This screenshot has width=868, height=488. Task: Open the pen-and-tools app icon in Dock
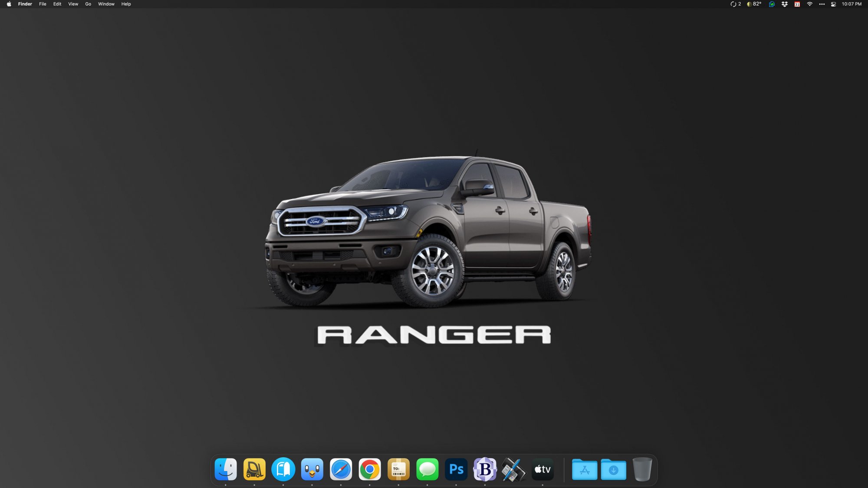[514, 469]
